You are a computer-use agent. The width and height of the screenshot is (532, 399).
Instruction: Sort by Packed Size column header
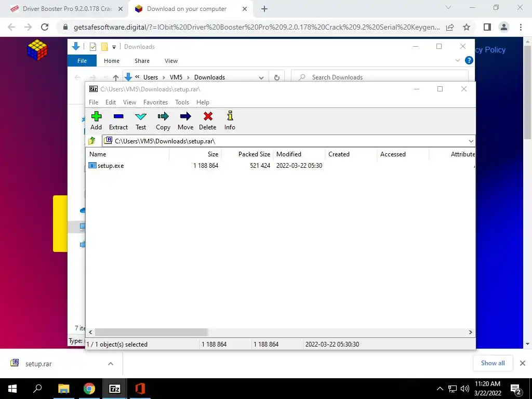pyautogui.click(x=247, y=154)
